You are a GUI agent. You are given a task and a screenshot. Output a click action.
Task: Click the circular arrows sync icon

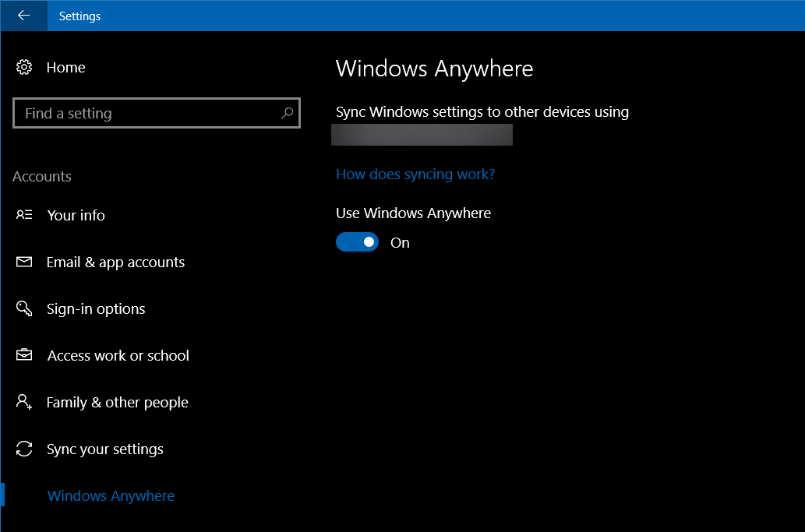click(x=24, y=449)
